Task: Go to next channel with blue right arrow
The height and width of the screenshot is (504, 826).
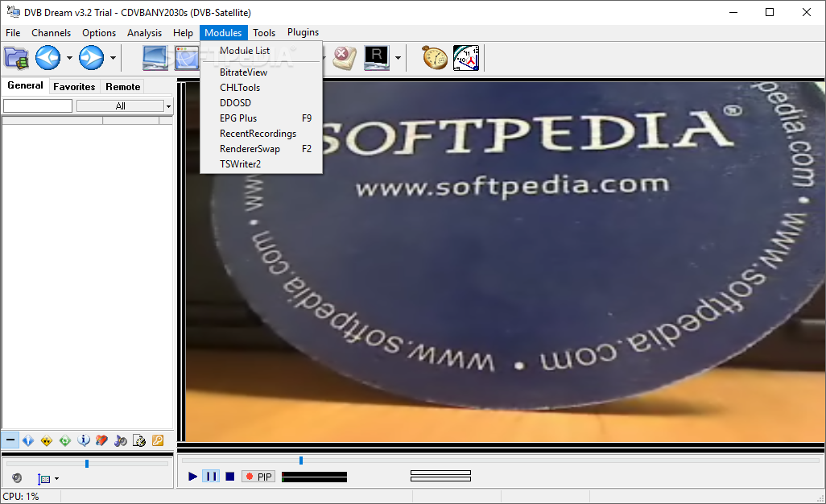Action: pos(91,58)
